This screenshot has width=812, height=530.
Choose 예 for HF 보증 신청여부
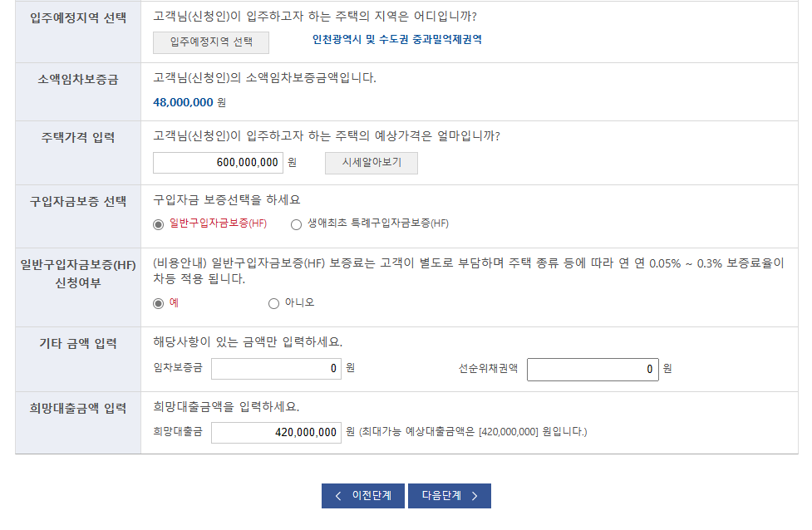(157, 302)
